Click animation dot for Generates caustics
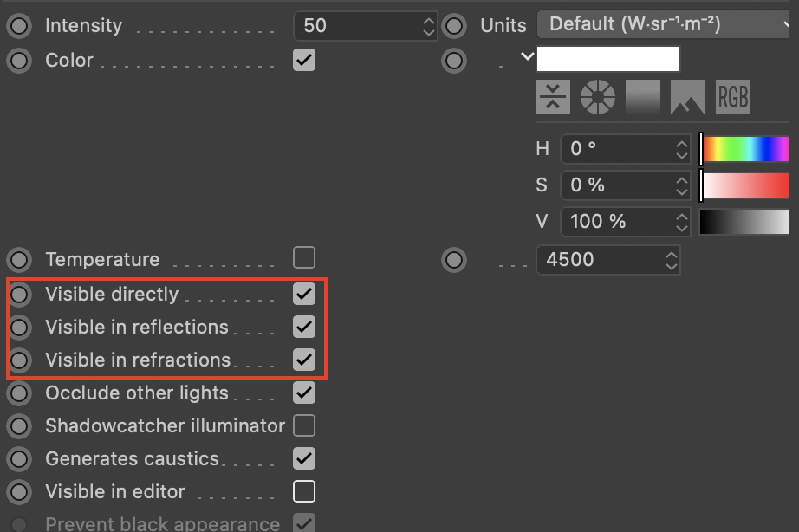799x532 pixels. click(18, 458)
